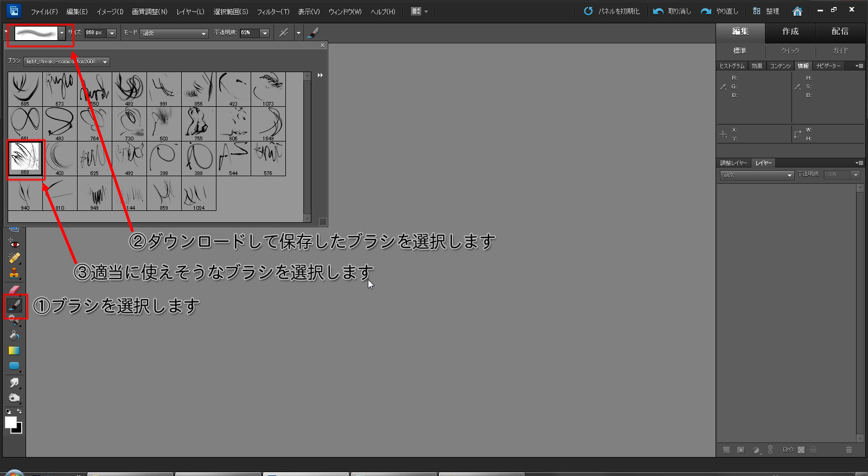
Task: Click the パネルを初期化 reset panels button
Action: (612, 11)
